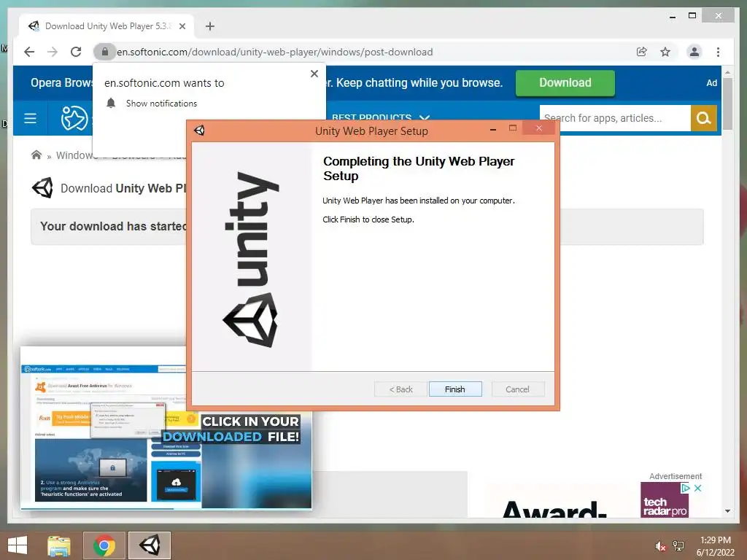Close the TechRadar Pro advertisement
The width and height of the screenshot is (747, 560).
click(x=698, y=488)
